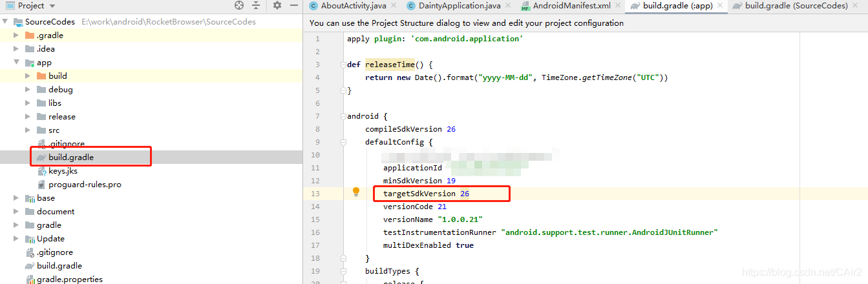Screen dimensions: 868x284
Task: Click the lightbulb intention icon on line 13
Action: 355,192
